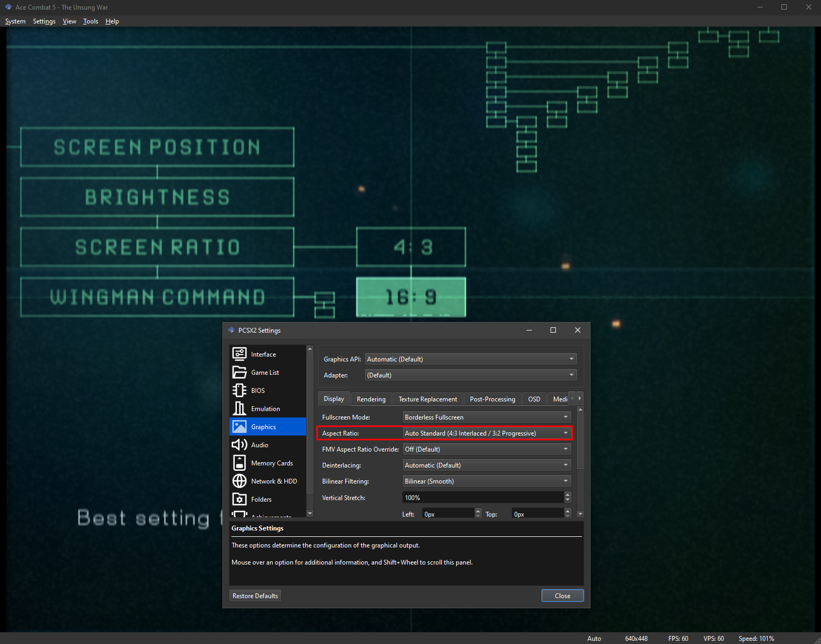Click into the Left crop field

[449, 514]
